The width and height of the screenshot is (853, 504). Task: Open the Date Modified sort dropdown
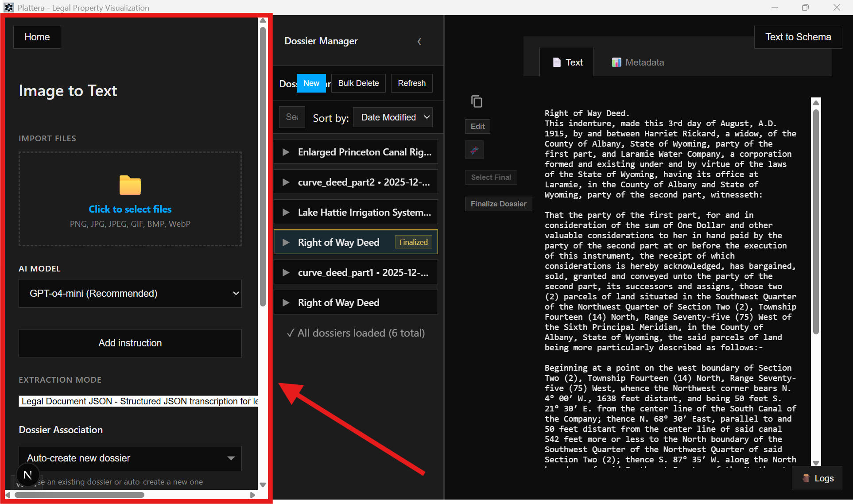pyautogui.click(x=392, y=117)
